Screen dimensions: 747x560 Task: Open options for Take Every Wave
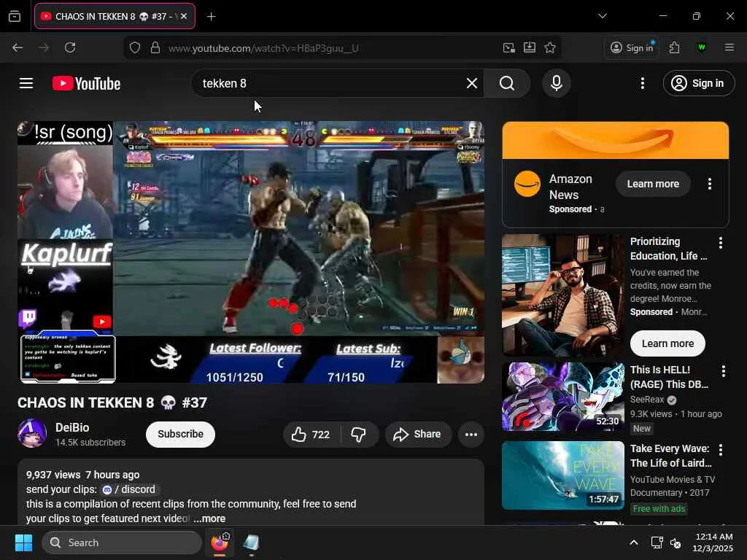click(x=720, y=449)
